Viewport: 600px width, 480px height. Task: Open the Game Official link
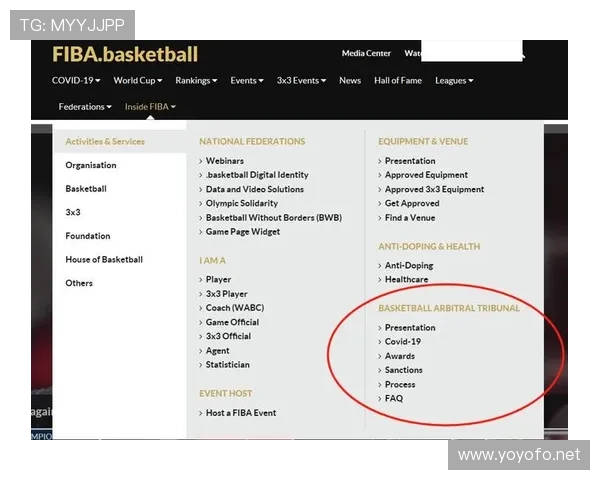[232, 322]
